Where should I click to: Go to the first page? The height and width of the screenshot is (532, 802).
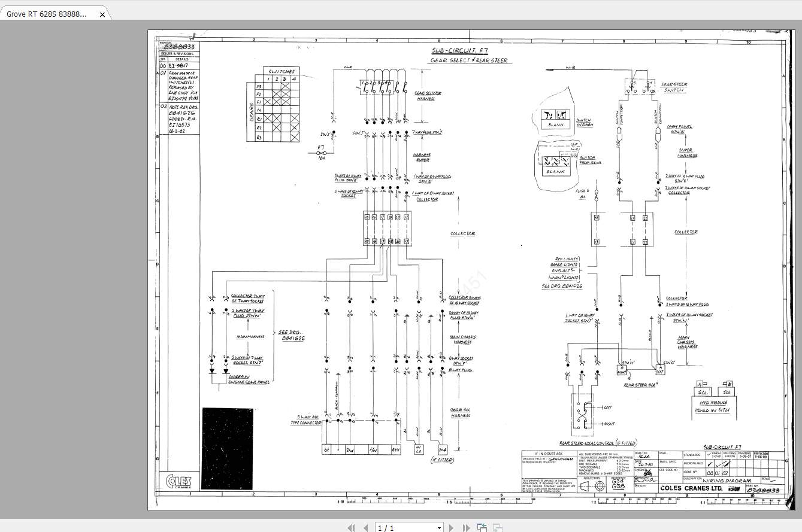pyautogui.click(x=351, y=527)
